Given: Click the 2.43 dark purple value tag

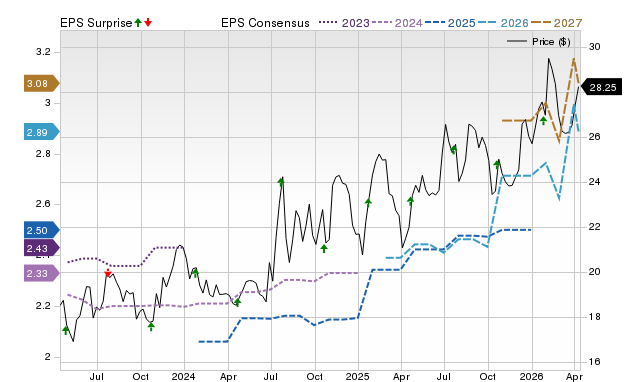Looking at the screenshot, I should [42, 248].
